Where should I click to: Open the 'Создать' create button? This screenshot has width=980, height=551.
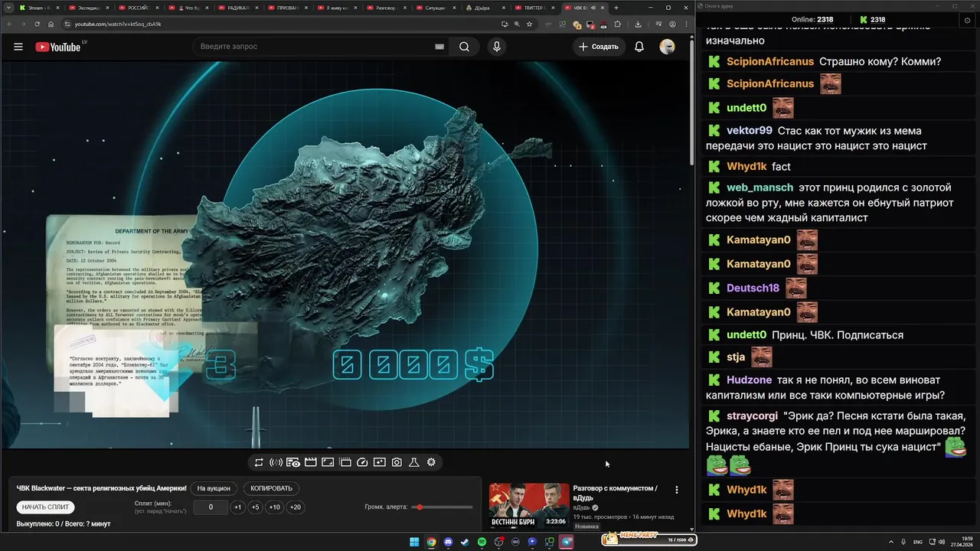tap(599, 47)
